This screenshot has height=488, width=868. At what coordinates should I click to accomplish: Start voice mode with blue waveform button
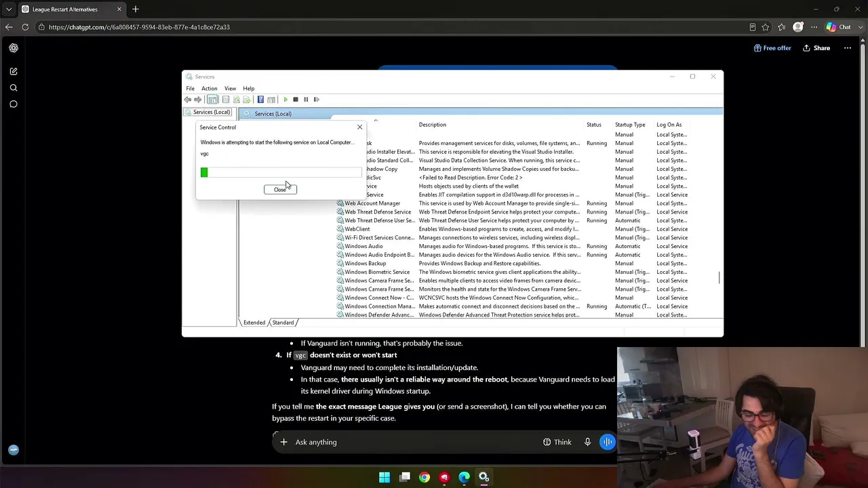[607, 443]
